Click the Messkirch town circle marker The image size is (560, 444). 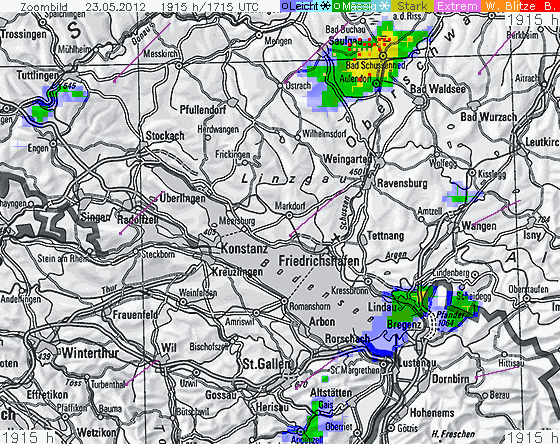pos(179,66)
